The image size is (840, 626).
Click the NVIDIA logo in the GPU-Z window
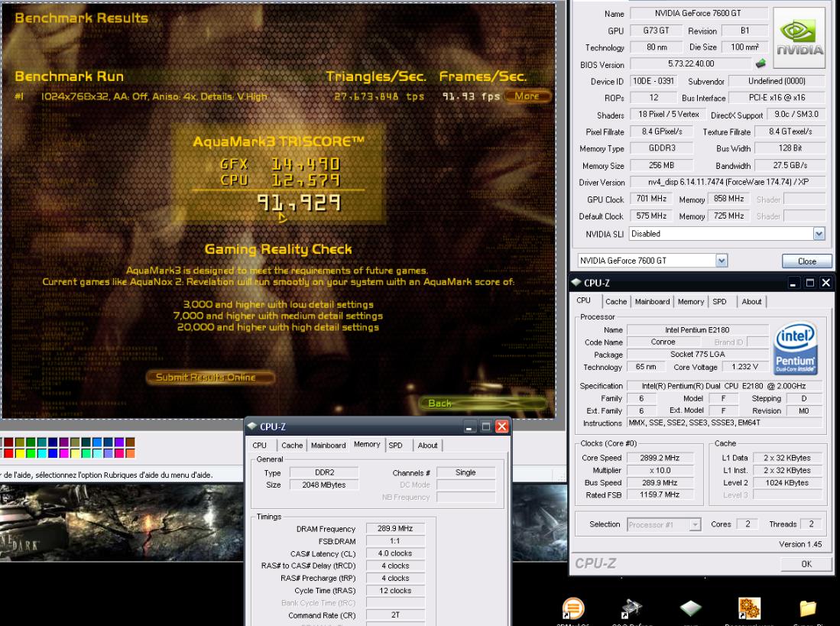[x=799, y=38]
